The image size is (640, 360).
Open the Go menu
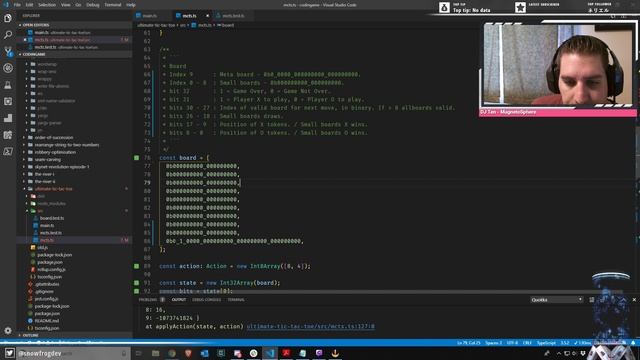[x=78, y=5]
